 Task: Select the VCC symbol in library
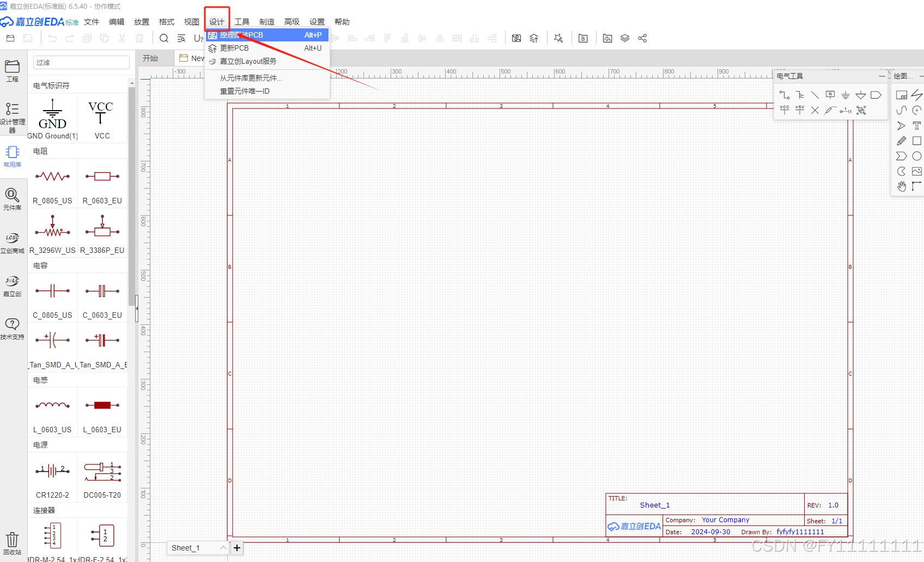click(x=102, y=118)
